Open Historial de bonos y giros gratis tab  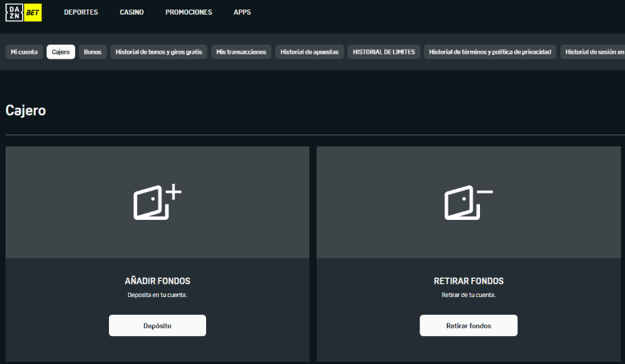pyautogui.click(x=158, y=51)
